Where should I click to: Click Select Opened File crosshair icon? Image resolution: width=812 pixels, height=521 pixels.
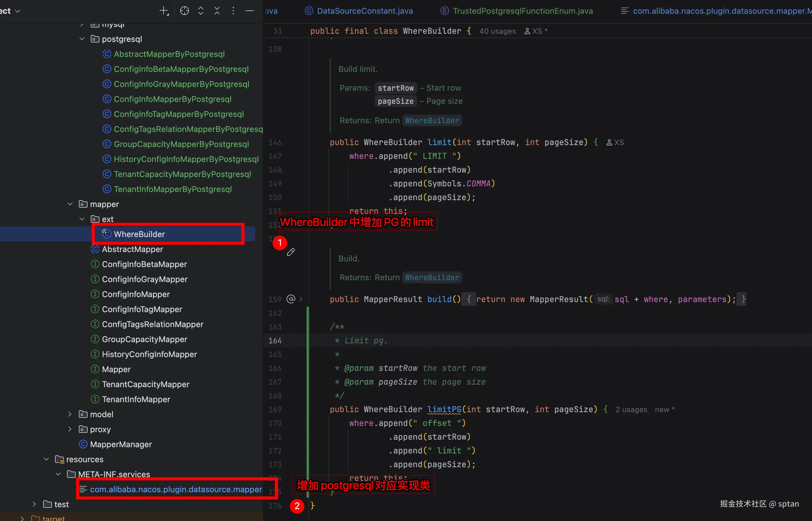click(185, 11)
